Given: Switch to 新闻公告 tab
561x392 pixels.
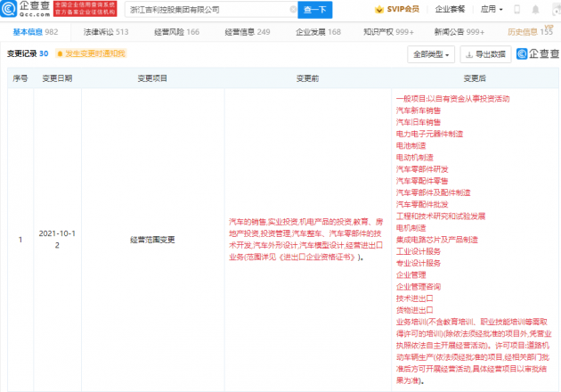Looking at the screenshot, I should tap(459, 32).
